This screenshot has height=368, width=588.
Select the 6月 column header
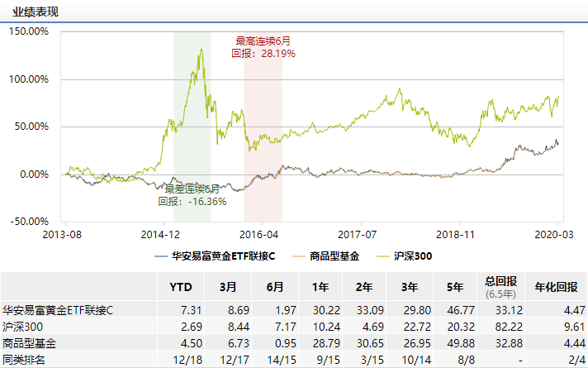(275, 287)
